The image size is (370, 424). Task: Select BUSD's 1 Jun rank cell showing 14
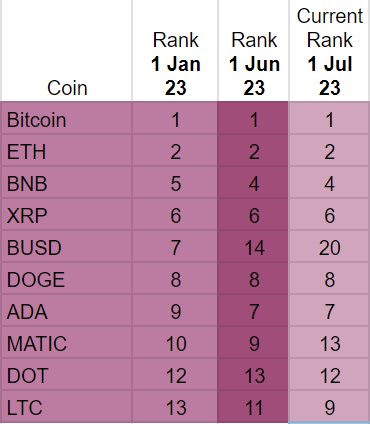coord(253,246)
